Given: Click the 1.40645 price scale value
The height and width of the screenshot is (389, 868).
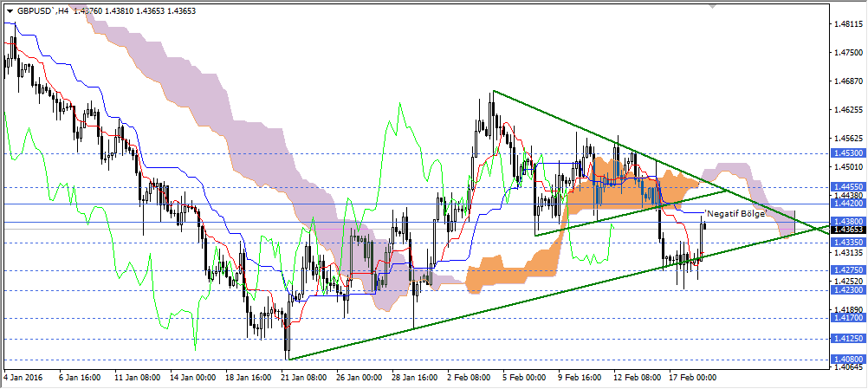Looking at the screenshot, I should coord(847,366).
